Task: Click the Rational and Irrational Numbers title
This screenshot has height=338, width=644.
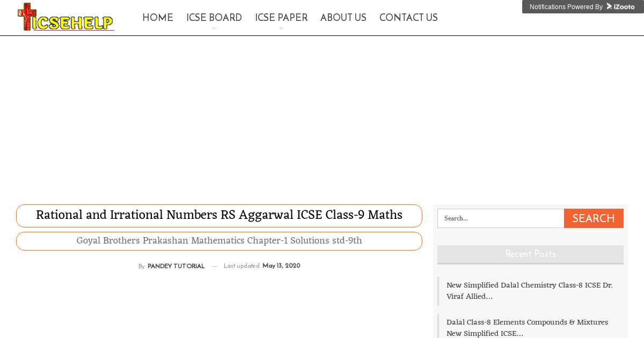Action: (x=219, y=216)
